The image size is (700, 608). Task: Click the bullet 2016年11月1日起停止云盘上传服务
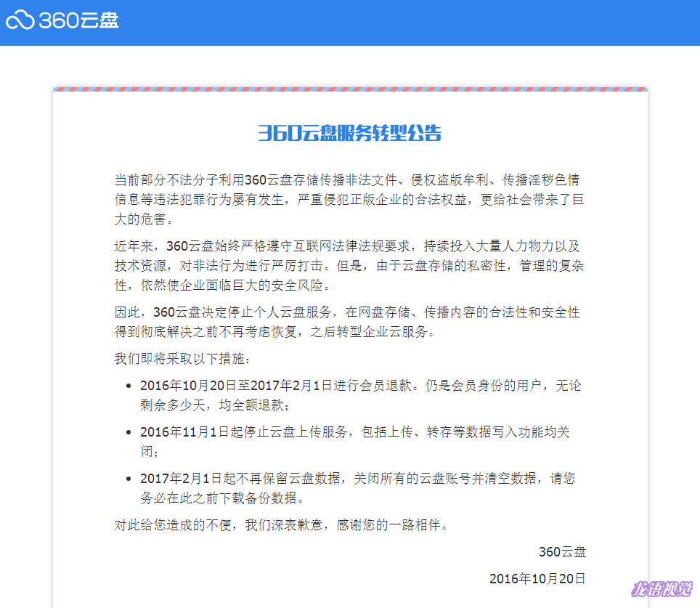tap(355, 442)
